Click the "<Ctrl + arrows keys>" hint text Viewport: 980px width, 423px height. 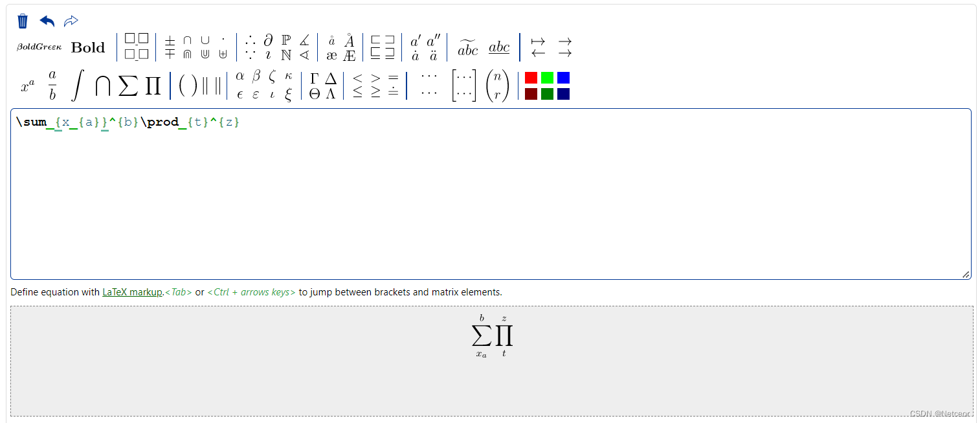click(x=252, y=292)
